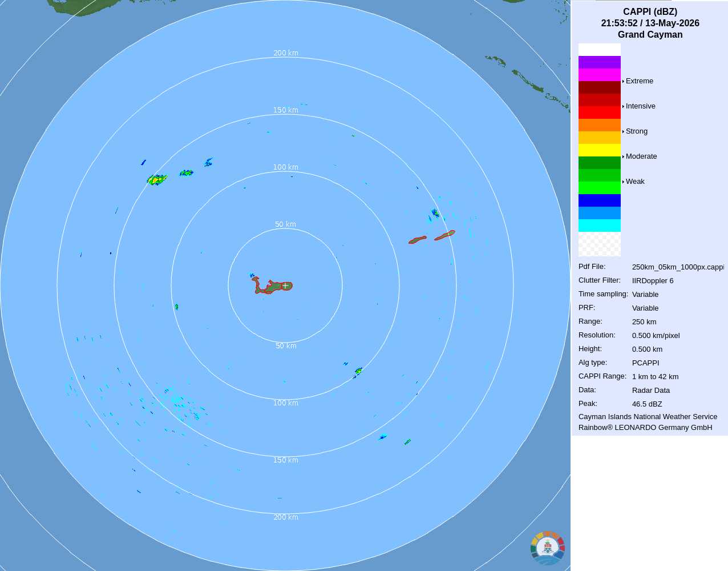Click the Moderate intensity legend label
This screenshot has width=728, height=571.
pyautogui.click(x=641, y=156)
